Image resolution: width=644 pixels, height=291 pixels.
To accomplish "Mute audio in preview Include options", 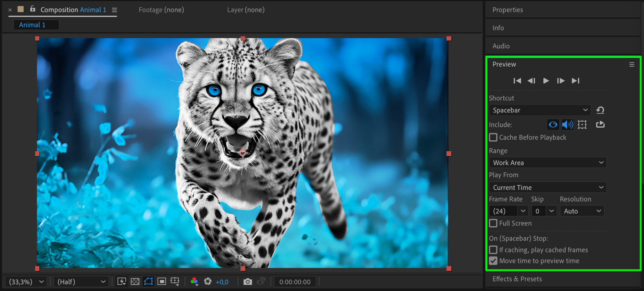I will click(567, 125).
